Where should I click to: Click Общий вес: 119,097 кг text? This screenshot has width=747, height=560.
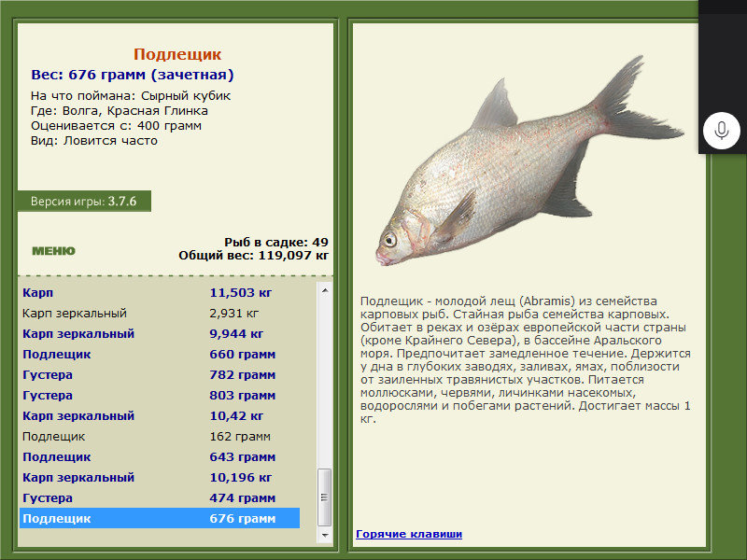[253, 255]
